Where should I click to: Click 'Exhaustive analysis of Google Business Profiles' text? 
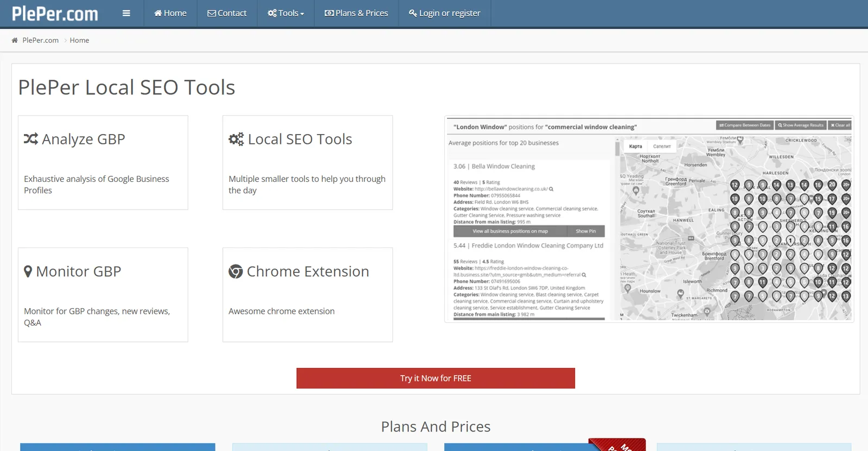(97, 185)
